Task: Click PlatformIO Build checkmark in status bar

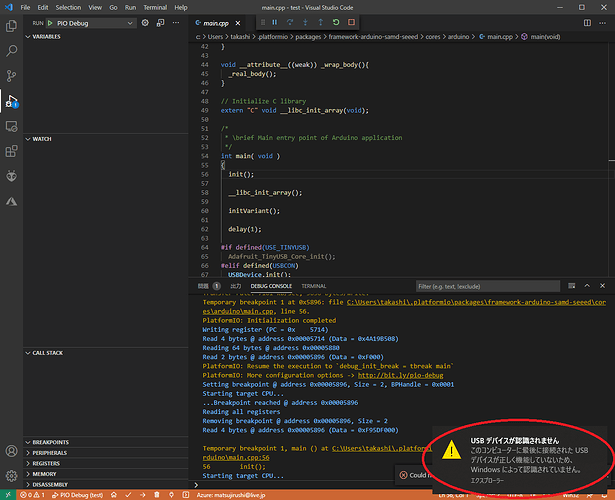Action: tap(128, 495)
